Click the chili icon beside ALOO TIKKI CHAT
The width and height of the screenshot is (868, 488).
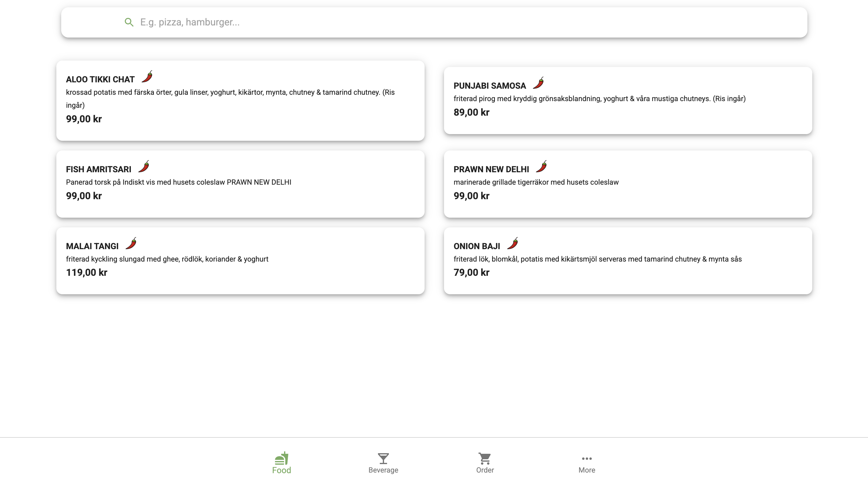coord(147,77)
